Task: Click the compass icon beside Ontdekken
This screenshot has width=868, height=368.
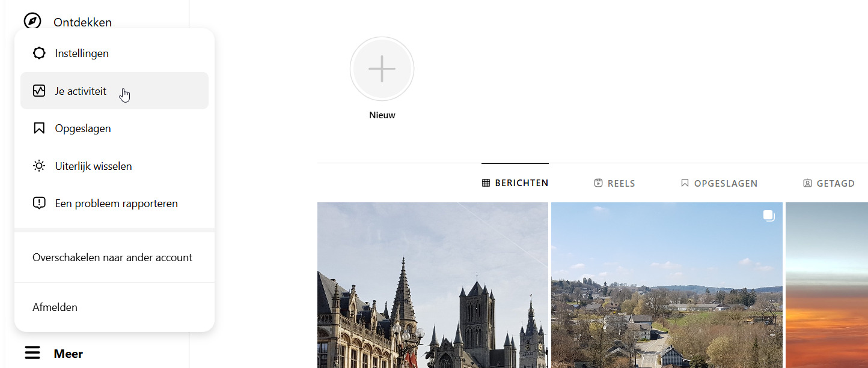Action: [32, 21]
